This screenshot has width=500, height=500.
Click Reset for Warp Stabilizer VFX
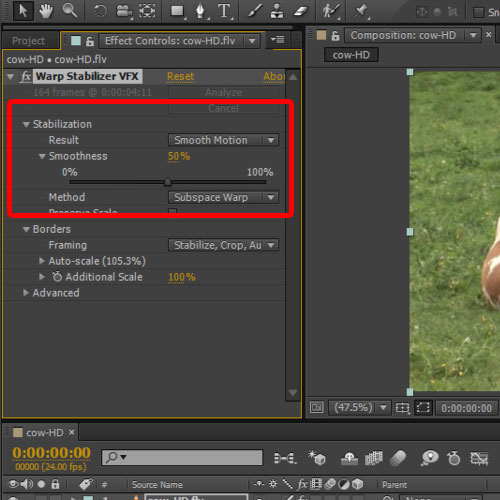pos(180,76)
